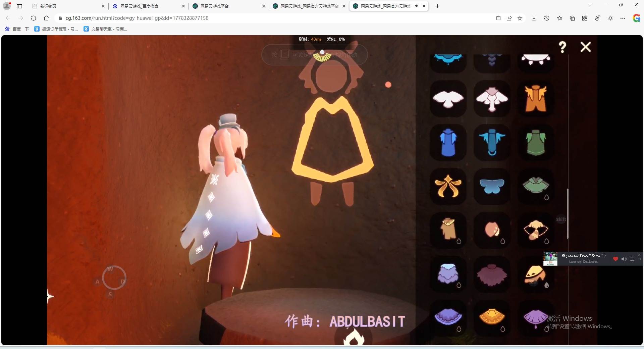Open the browser profile menu

[x=7, y=6]
